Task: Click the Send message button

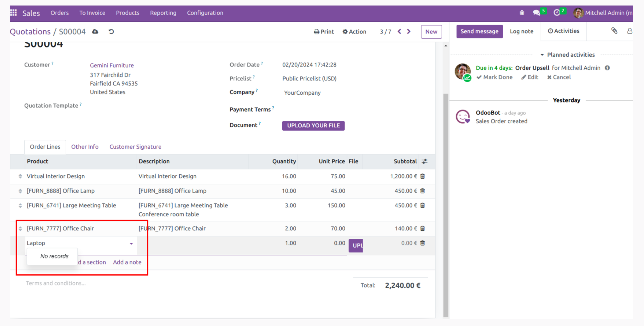Action: tap(480, 31)
